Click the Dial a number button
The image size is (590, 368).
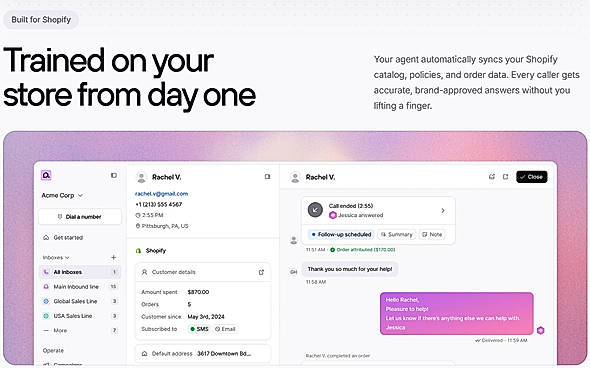(x=80, y=217)
